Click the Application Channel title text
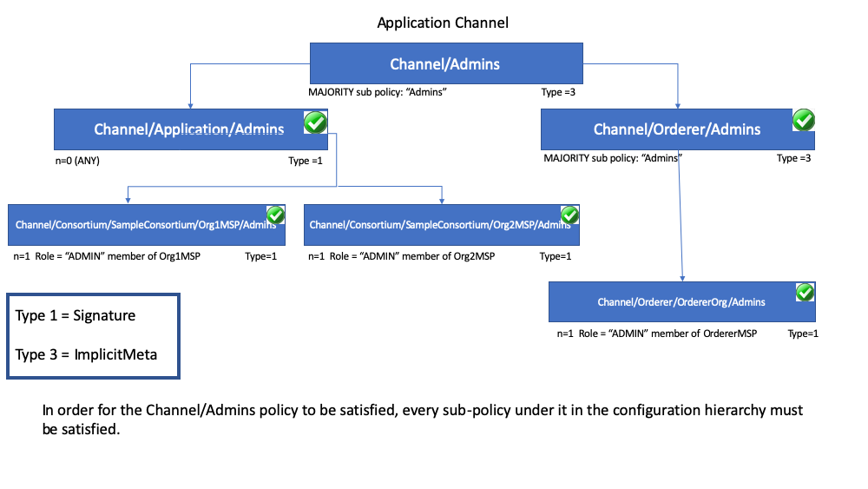 [x=443, y=23]
